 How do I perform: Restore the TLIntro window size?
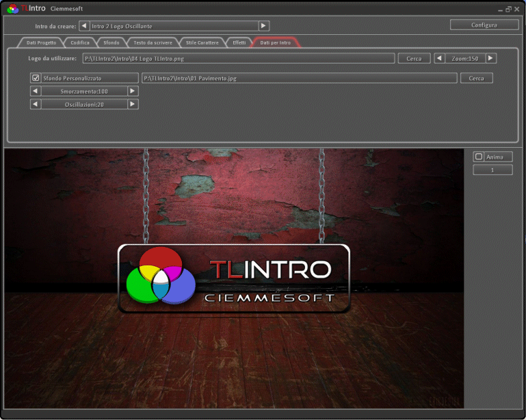(508, 9)
